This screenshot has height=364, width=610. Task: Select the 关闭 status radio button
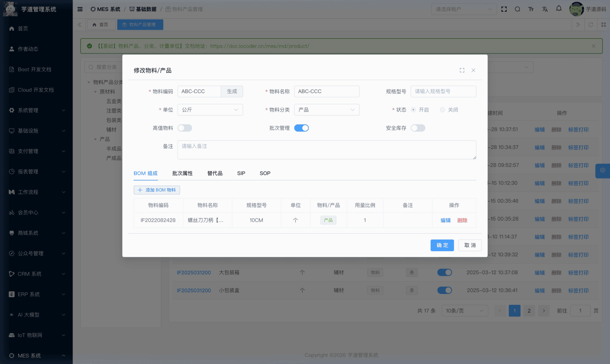443,110
